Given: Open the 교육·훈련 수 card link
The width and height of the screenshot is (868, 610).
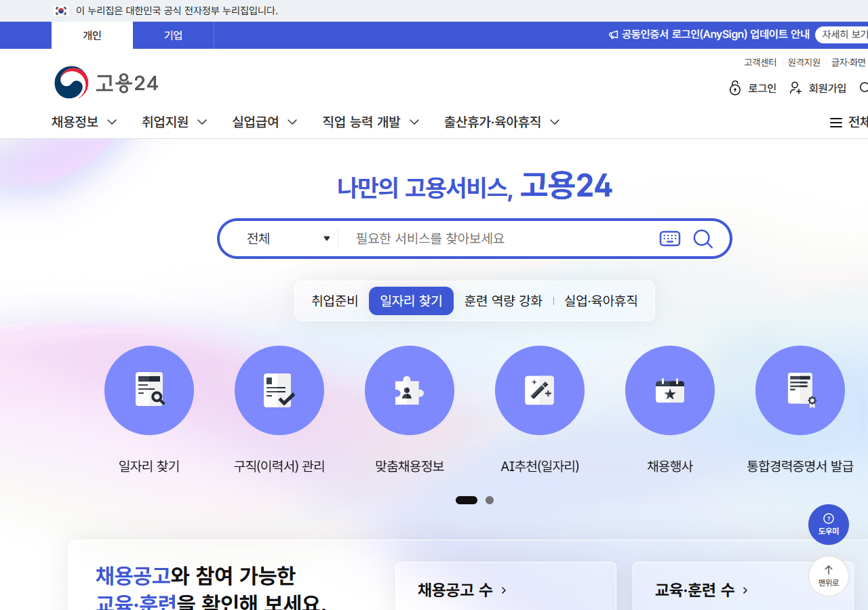Looking at the screenshot, I should point(702,590).
